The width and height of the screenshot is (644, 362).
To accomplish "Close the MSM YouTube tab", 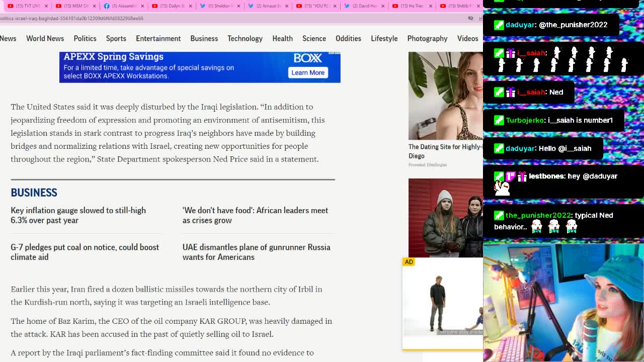I will pos(94,6).
